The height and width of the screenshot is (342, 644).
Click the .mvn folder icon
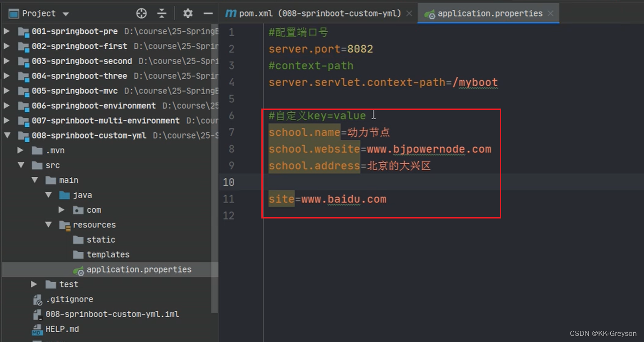coord(37,151)
